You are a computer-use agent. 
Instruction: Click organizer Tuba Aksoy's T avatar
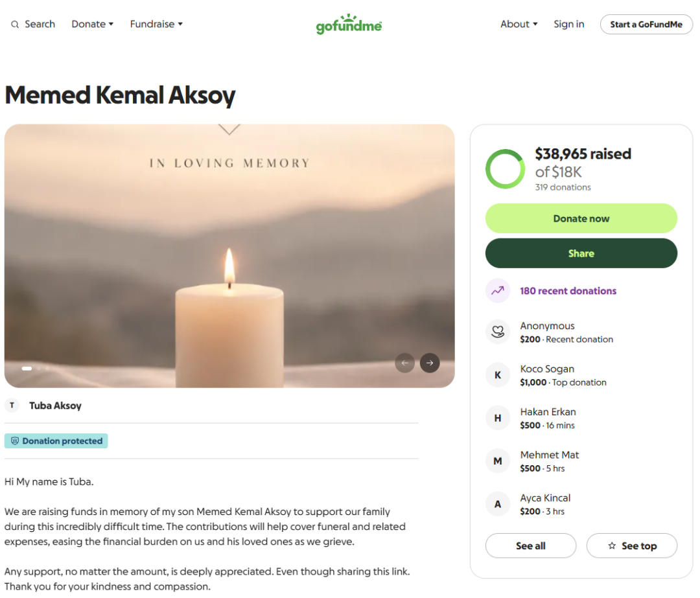tap(12, 406)
